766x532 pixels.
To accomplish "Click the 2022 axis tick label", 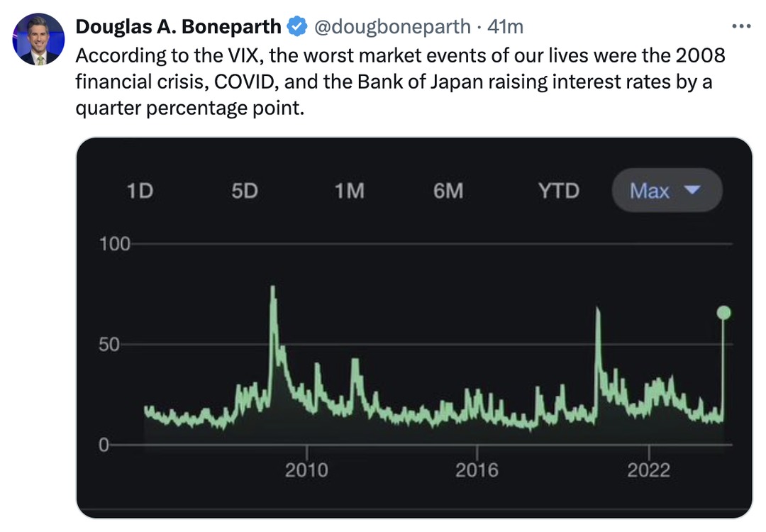I will 649,470.
